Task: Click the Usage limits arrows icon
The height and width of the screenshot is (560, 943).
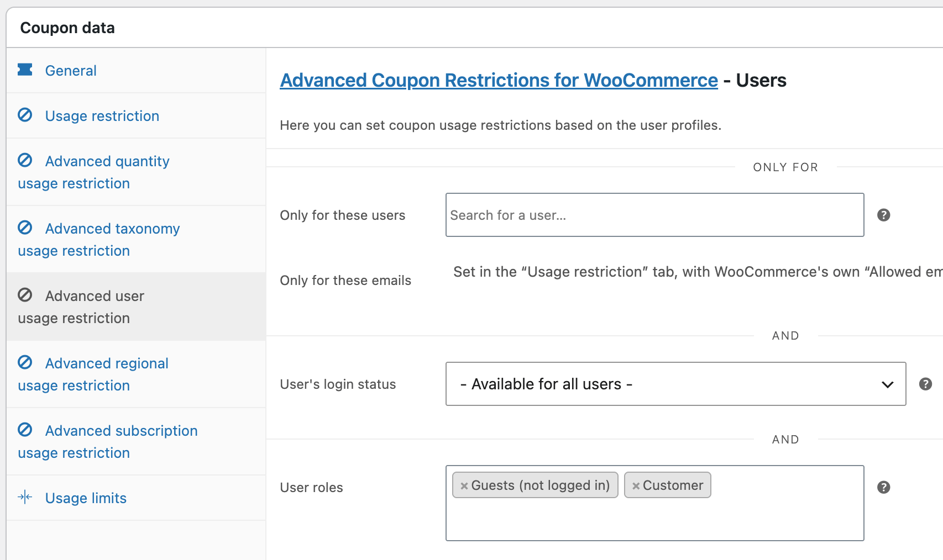Action: click(x=25, y=497)
